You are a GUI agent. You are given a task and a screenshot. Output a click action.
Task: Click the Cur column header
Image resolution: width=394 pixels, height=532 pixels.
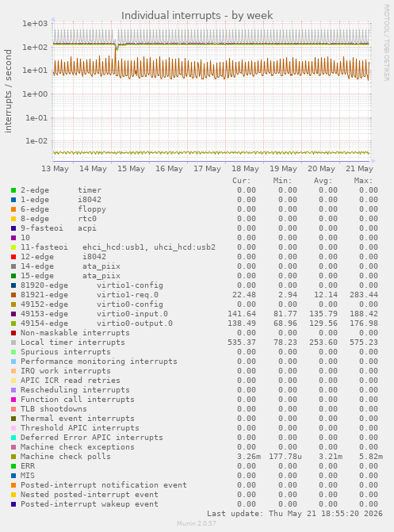pyautogui.click(x=241, y=181)
